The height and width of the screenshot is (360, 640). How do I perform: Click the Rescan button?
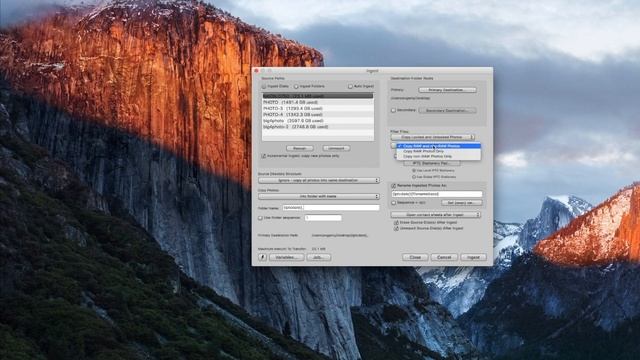click(x=300, y=148)
